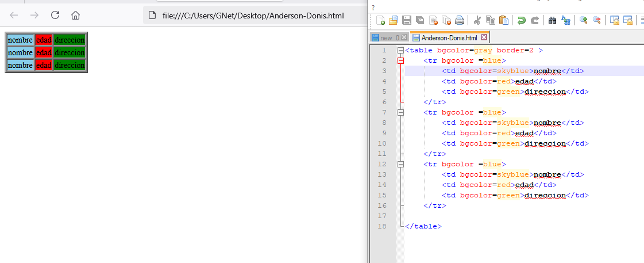Click "skyblue" value on line 8

click(x=512, y=123)
